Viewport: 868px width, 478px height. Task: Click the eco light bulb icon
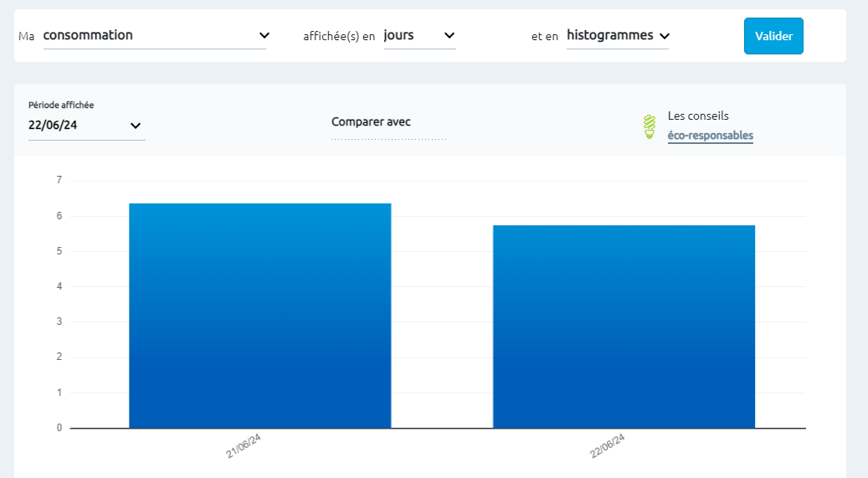point(649,126)
